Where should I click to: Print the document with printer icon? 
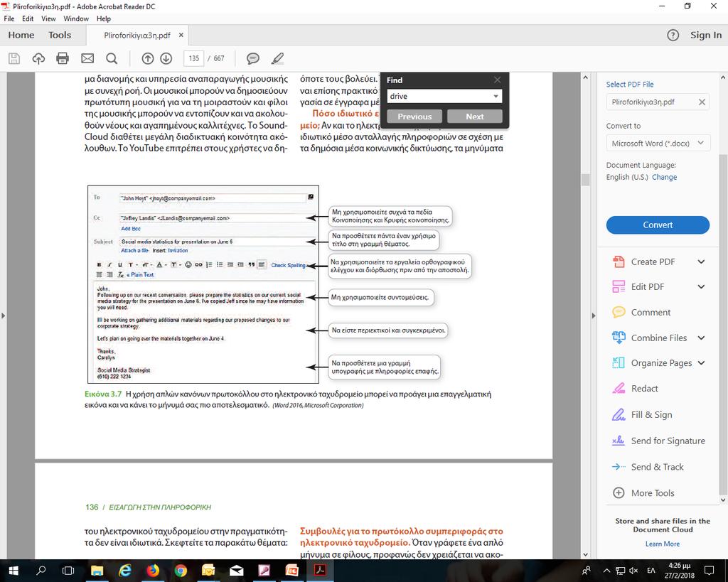tap(63, 58)
